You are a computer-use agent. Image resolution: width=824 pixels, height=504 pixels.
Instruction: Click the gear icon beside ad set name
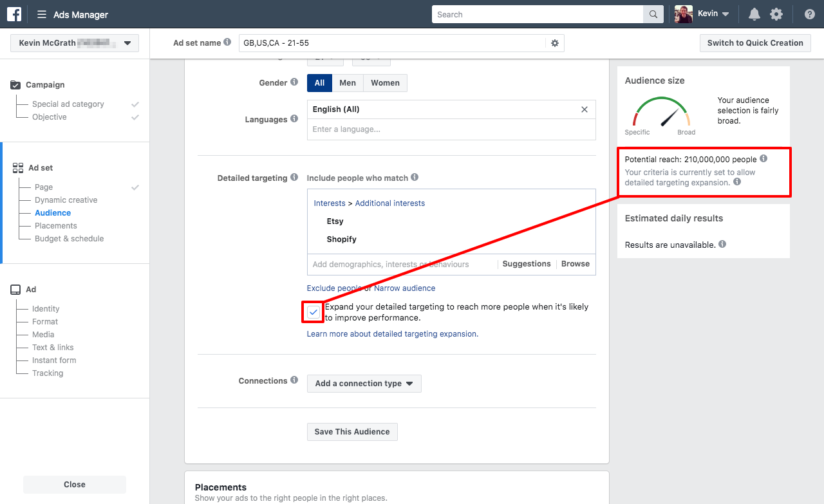pos(555,43)
